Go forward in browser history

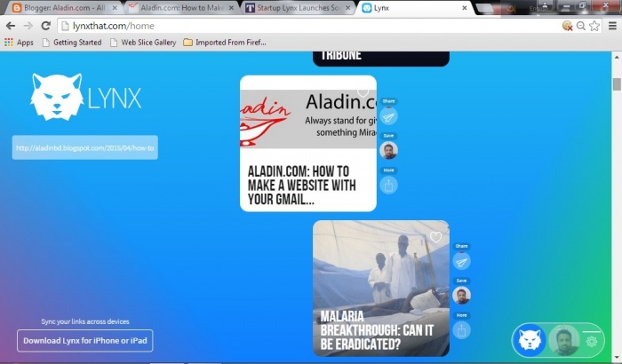pyautogui.click(x=28, y=26)
